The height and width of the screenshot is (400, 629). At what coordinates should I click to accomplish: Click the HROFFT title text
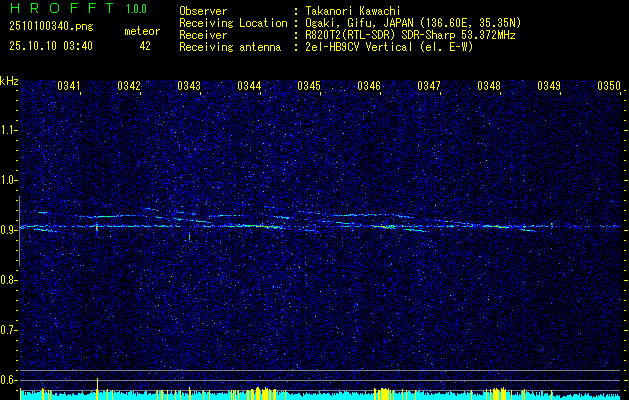click(61, 8)
